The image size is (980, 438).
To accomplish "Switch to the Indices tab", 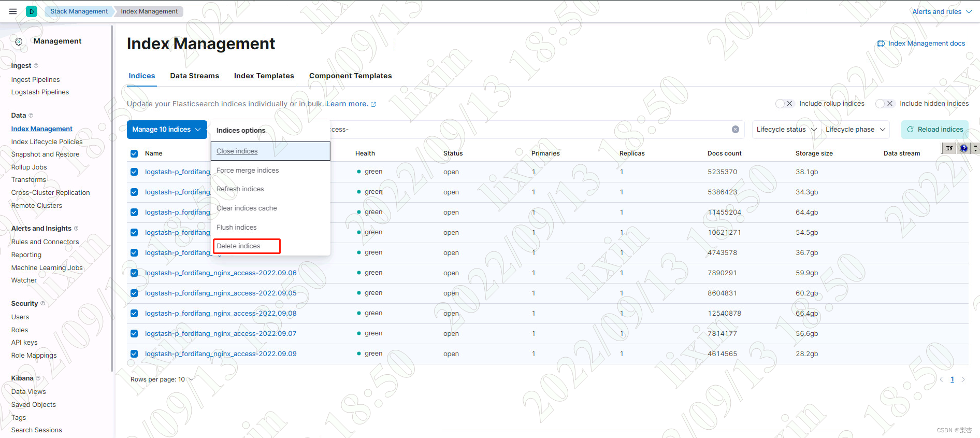I will [x=142, y=76].
